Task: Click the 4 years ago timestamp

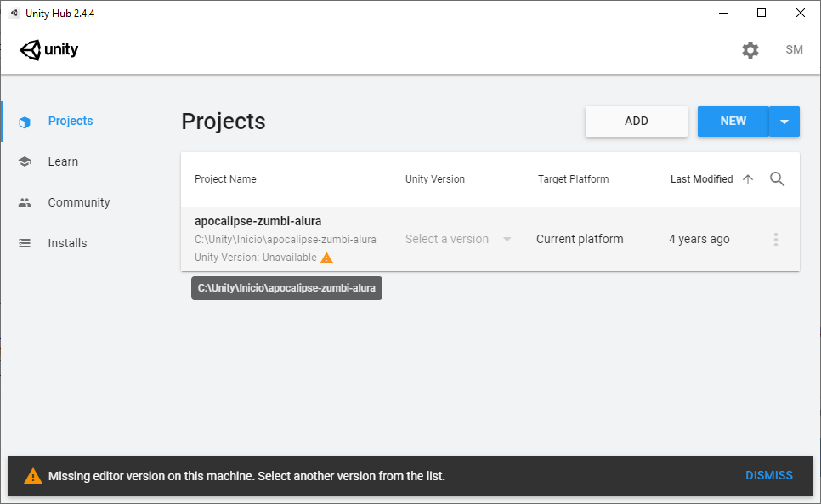Action: [699, 239]
